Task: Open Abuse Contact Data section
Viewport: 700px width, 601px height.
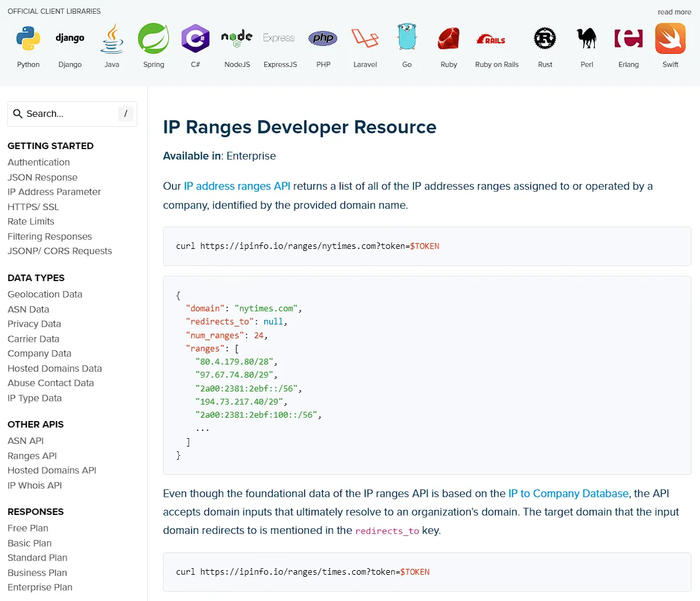Action: coord(51,383)
